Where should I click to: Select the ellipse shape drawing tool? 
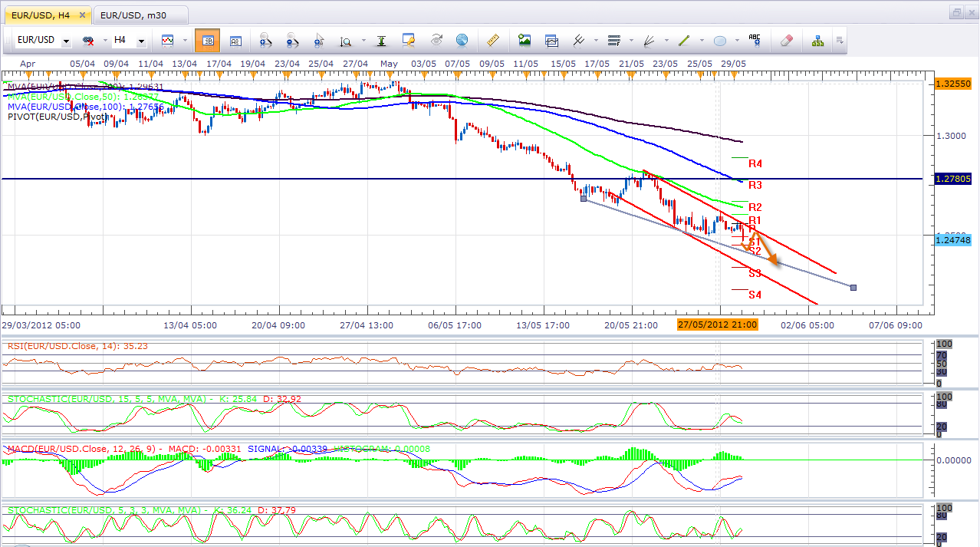tap(720, 40)
